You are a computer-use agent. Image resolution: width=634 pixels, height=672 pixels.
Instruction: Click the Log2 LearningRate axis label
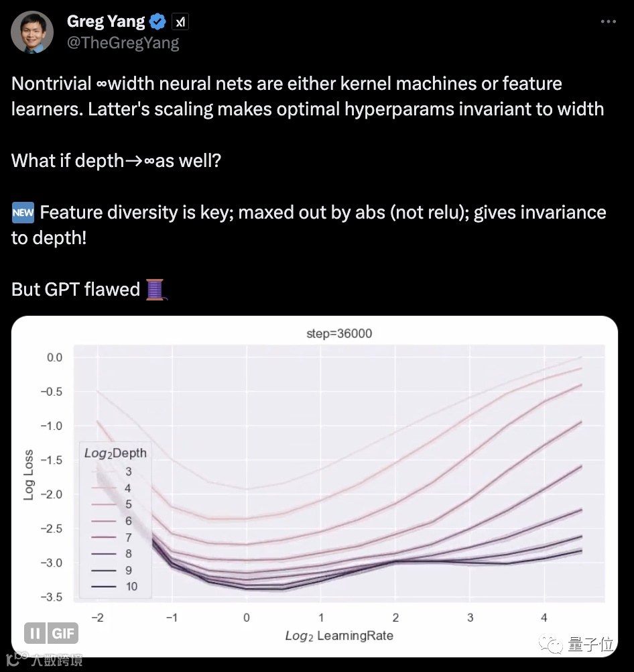(340, 634)
